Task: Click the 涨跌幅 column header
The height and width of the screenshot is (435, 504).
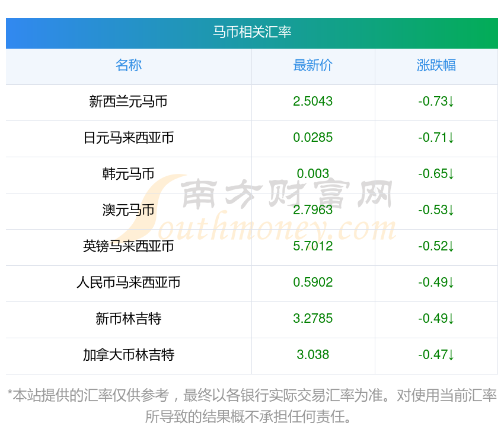Action: (436, 65)
